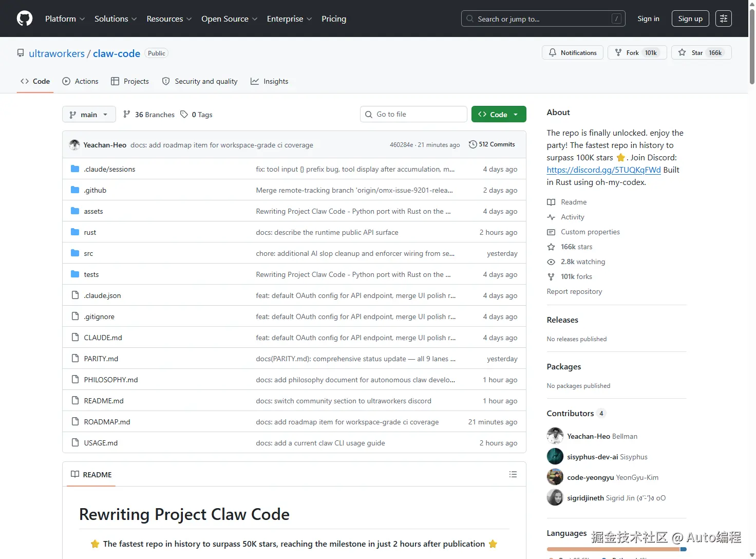Open the rust folder
Image resolution: width=756 pixels, height=559 pixels.
click(x=90, y=232)
